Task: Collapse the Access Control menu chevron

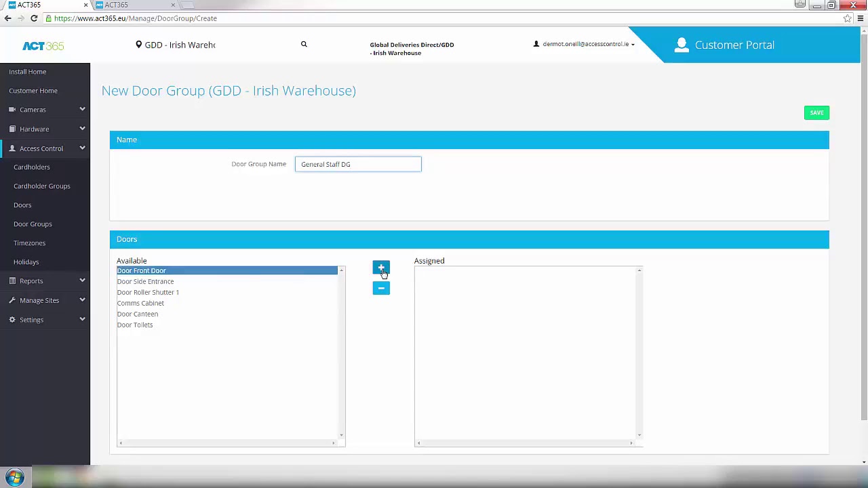Action: 82,148
